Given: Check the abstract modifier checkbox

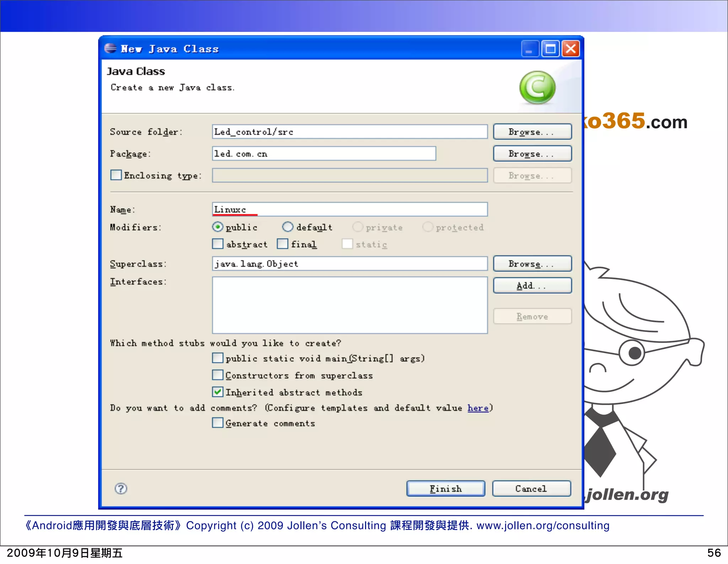Looking at the screenshot, I should 218,244.
